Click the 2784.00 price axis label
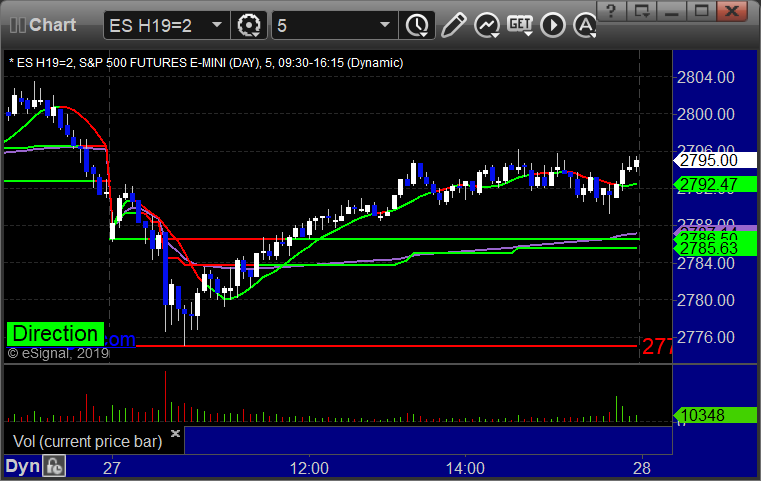Screen dimensions: 761x481 tap(706, 264)
